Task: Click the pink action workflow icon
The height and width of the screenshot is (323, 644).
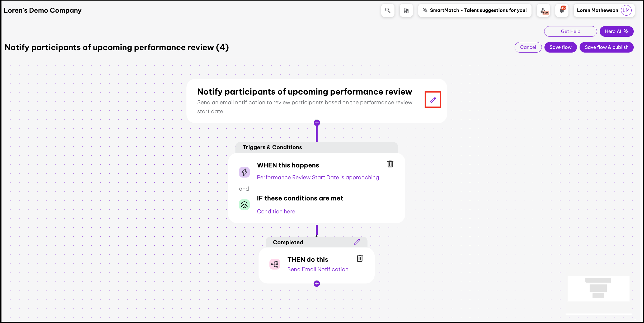Action: point(275,264)
